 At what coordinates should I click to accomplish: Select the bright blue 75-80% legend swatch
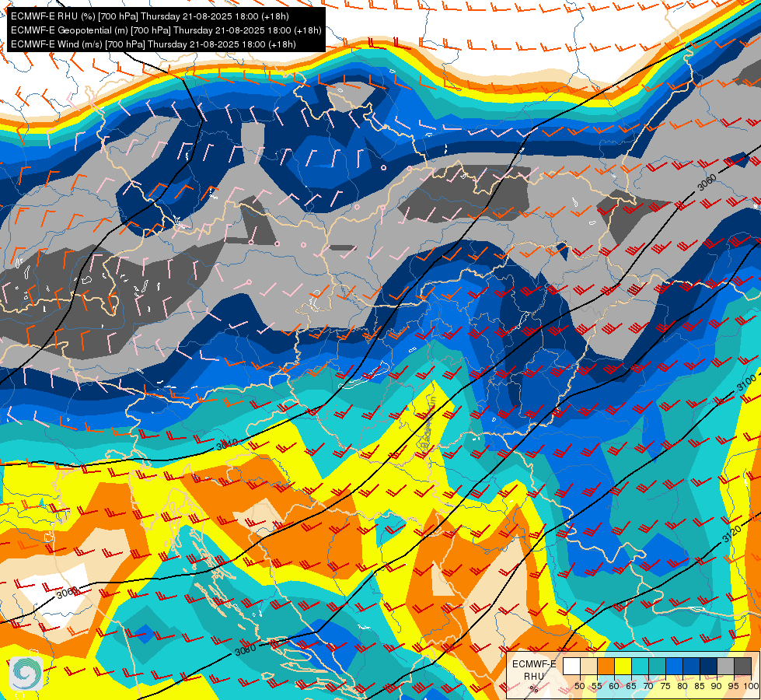(x=674, y=666)
